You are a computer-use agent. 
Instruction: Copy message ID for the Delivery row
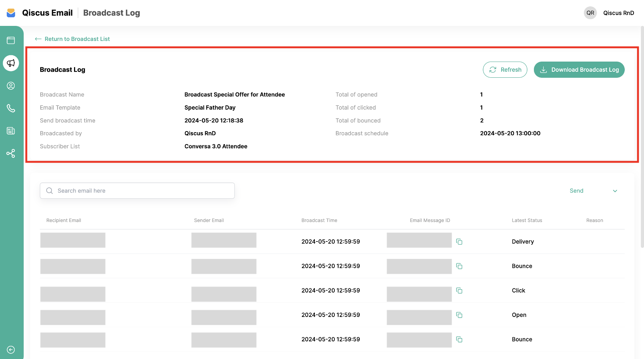click(x=459, y=241)
